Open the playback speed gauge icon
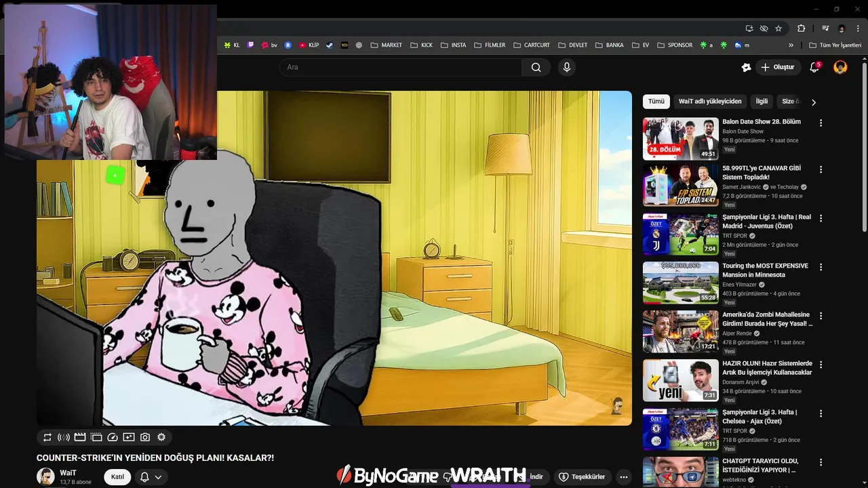This screenshot has height=488, width=868. (x=113, y=437)
